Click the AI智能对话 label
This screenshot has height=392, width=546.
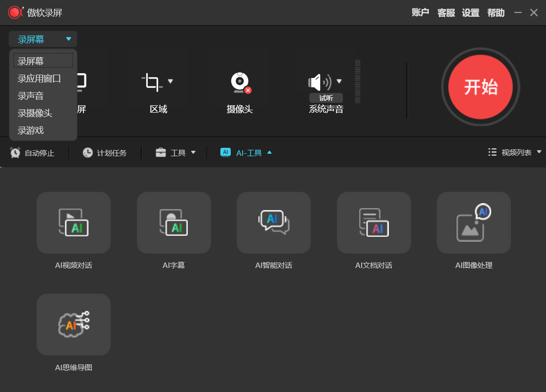tap(274, 265)
